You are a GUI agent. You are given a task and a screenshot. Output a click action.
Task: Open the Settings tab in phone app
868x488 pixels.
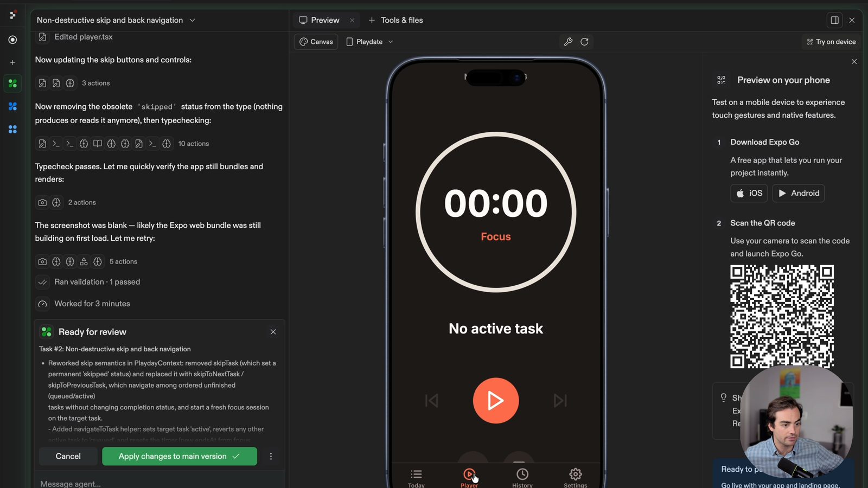pyautogui.click(x=576, y=478)
